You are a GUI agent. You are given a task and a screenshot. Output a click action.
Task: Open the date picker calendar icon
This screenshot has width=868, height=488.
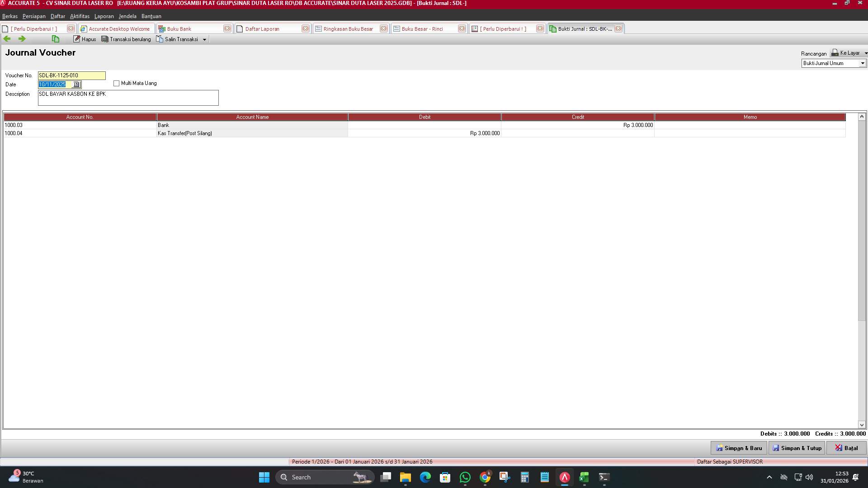[x=76, y=84]
